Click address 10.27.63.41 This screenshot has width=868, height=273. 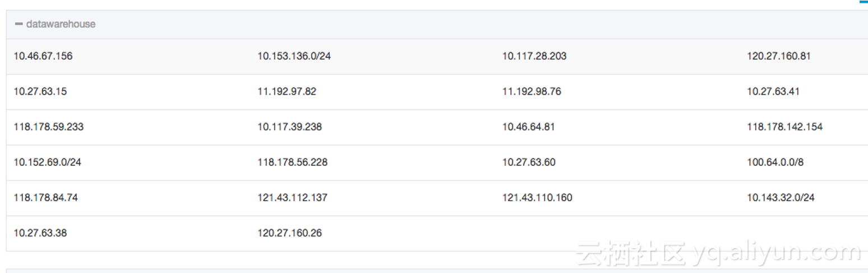773,92
